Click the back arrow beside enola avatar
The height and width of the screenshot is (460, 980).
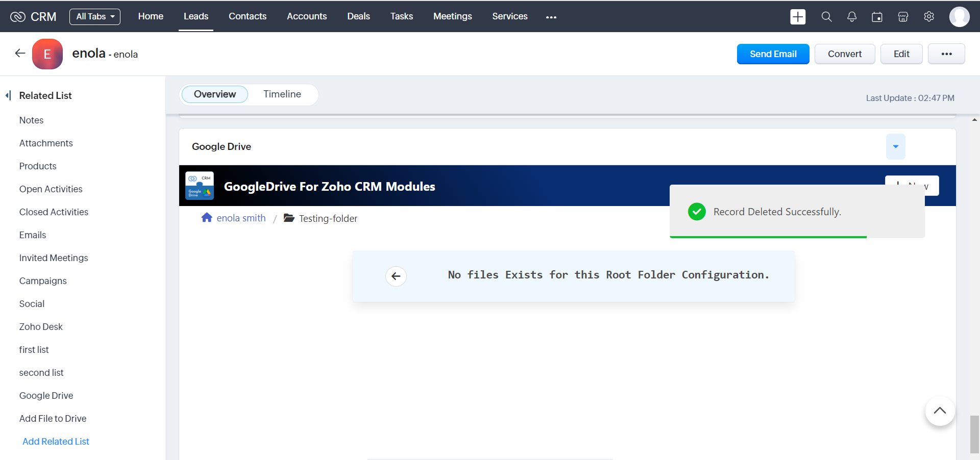[20, 54]
